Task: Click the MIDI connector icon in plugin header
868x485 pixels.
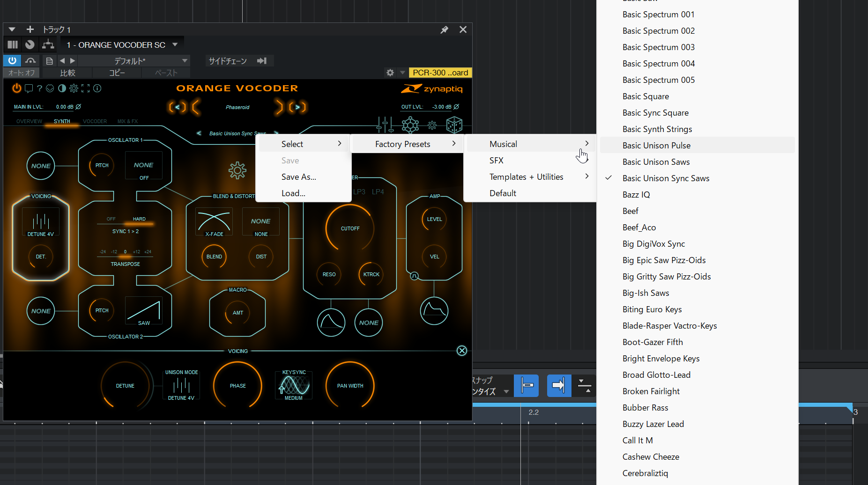Action: point(50,88)
